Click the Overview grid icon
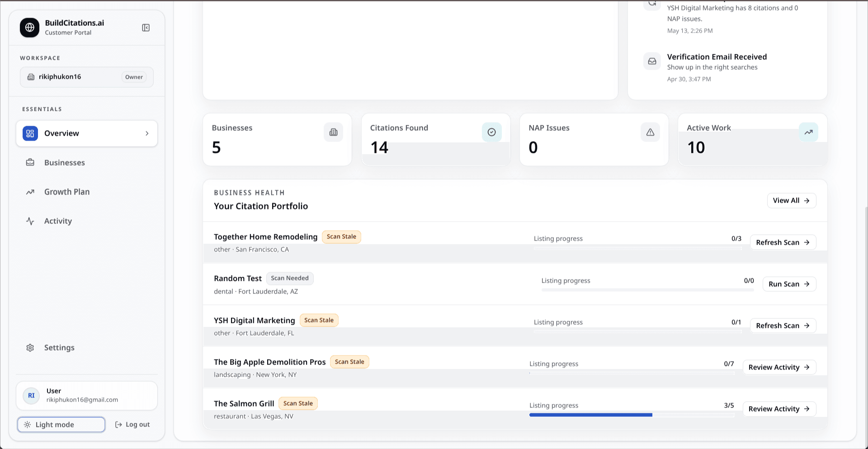The image size is (868, 449). [x=30, y=133]
